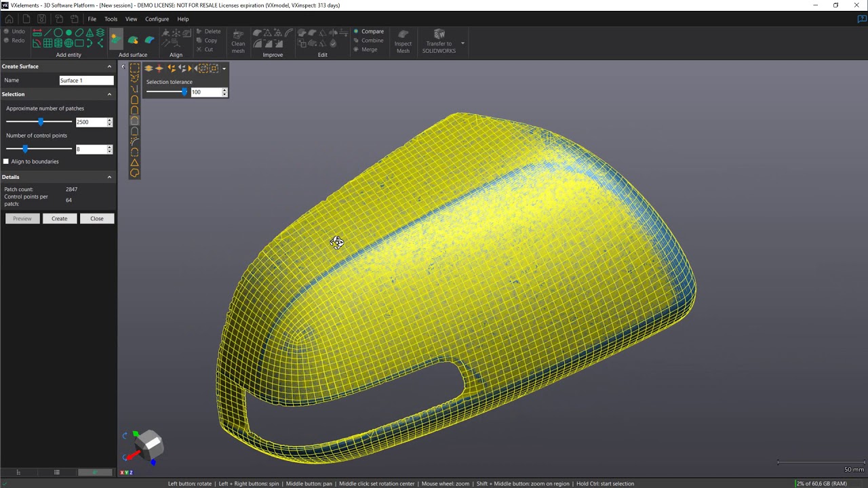The width and height of the screenshot is (868, 488).
Task: Select the triangle selection tool
Action: (x=134, y=163)
